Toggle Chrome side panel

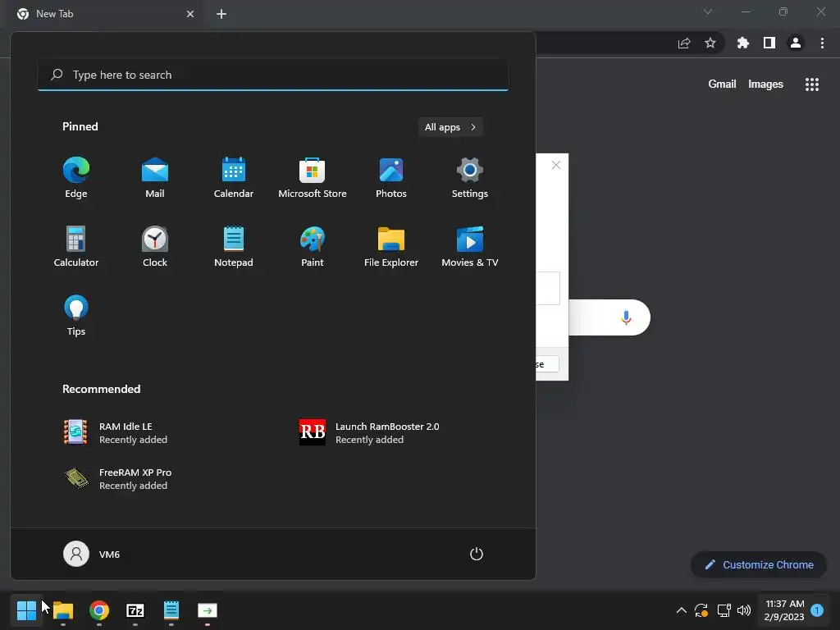point(769,43)
